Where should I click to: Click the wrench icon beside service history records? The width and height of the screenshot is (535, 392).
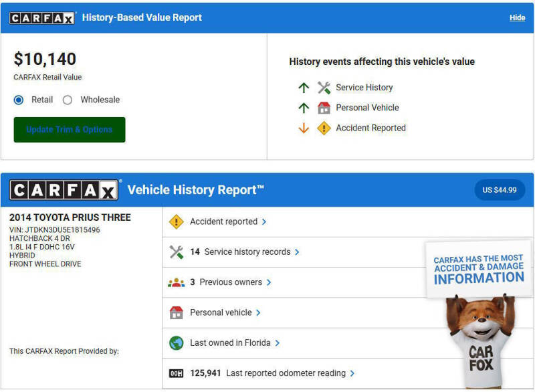176,252
